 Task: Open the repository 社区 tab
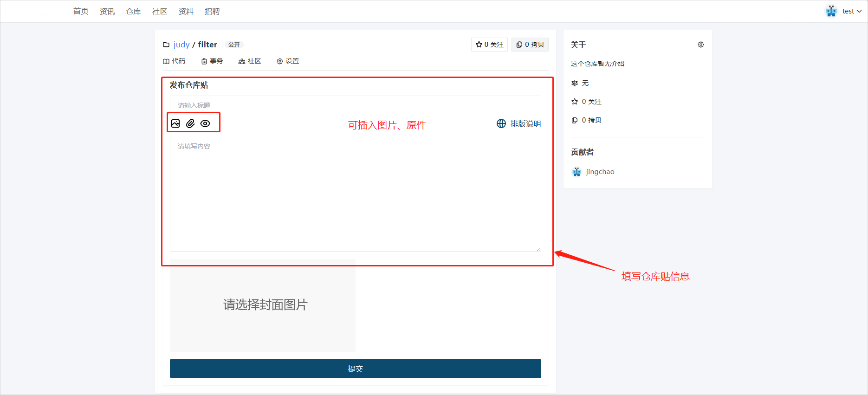click(x=250, y=61)
